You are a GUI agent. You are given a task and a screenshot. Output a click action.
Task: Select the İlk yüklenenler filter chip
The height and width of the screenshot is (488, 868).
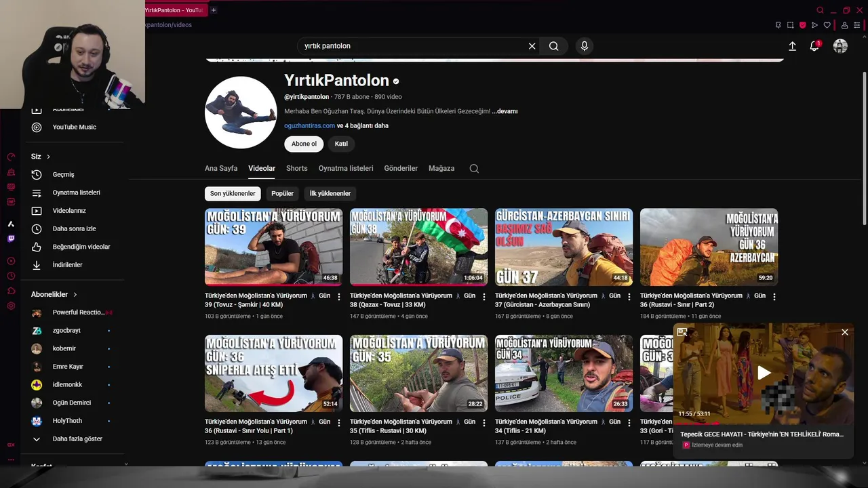[330, 193]
